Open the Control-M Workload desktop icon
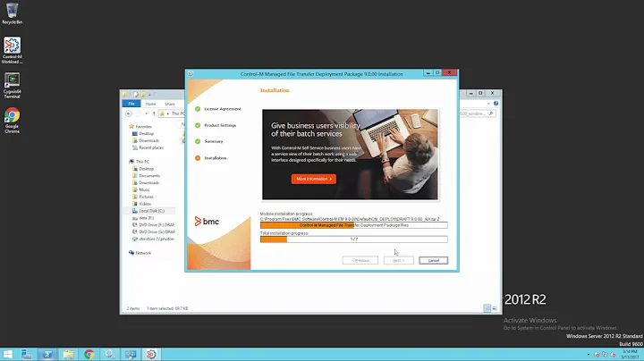The width and height of the screenshot is (644, 361). click(12, 50)
